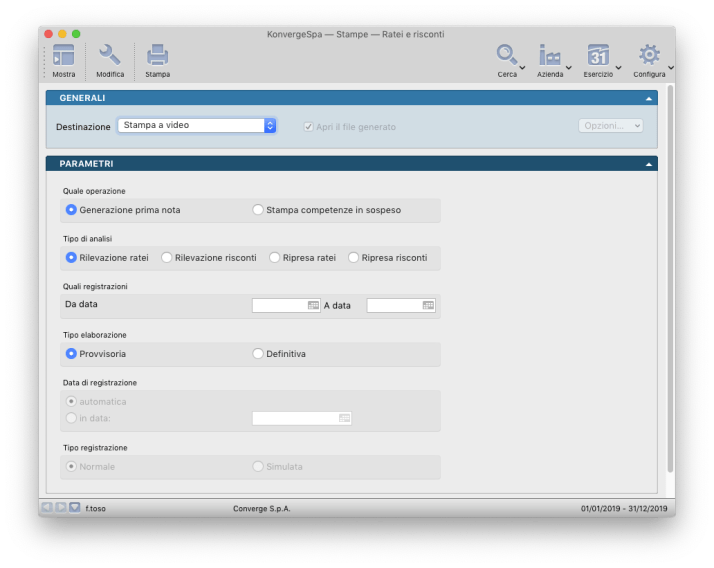Viewport: 714px width, 568px height.
Task: Collapse the PARAMETRI section
Action: (649, 163)
